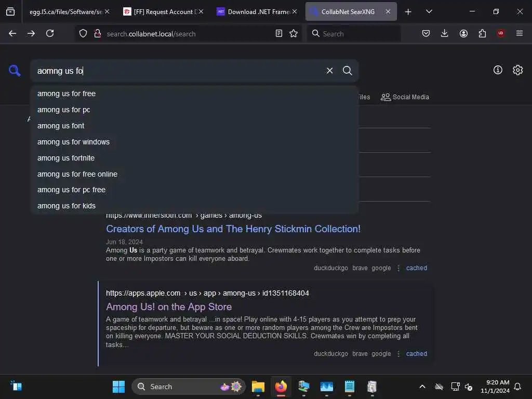Choose suggestion 'among us for free online'
The height and width of the screenshot is (399, 532).
194,174
